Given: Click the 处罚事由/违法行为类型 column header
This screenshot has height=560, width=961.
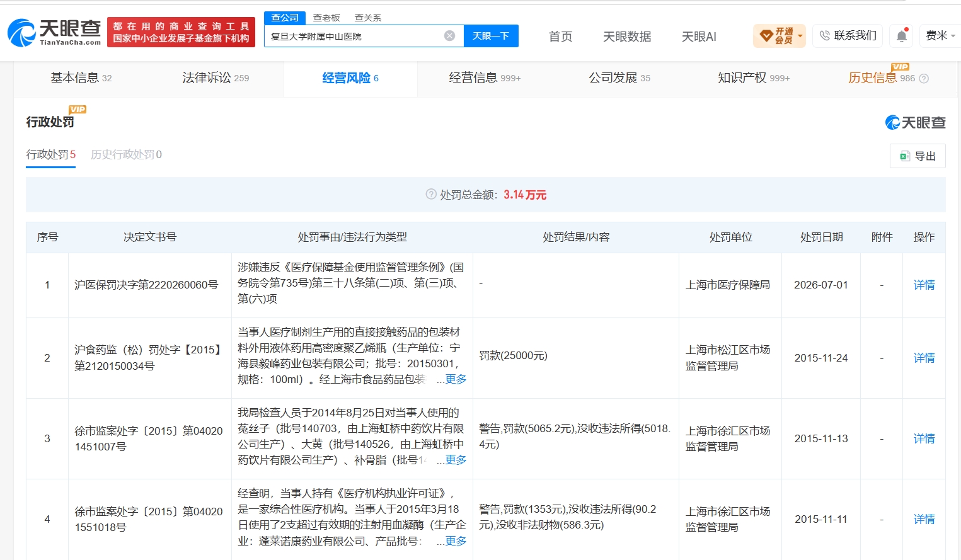Looking at the screenshot, I should [352, 237].
